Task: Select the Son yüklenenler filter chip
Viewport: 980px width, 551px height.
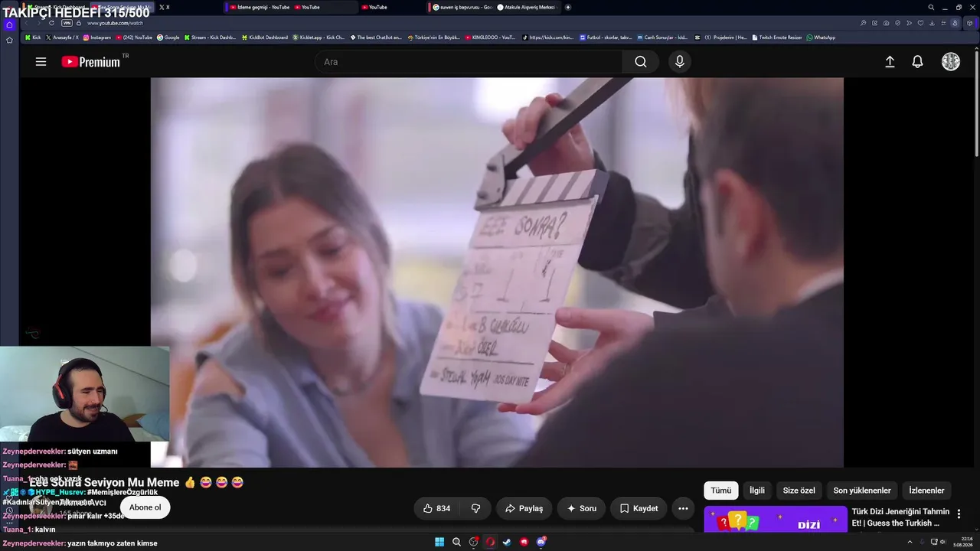Action: click(x=862, y=491)
